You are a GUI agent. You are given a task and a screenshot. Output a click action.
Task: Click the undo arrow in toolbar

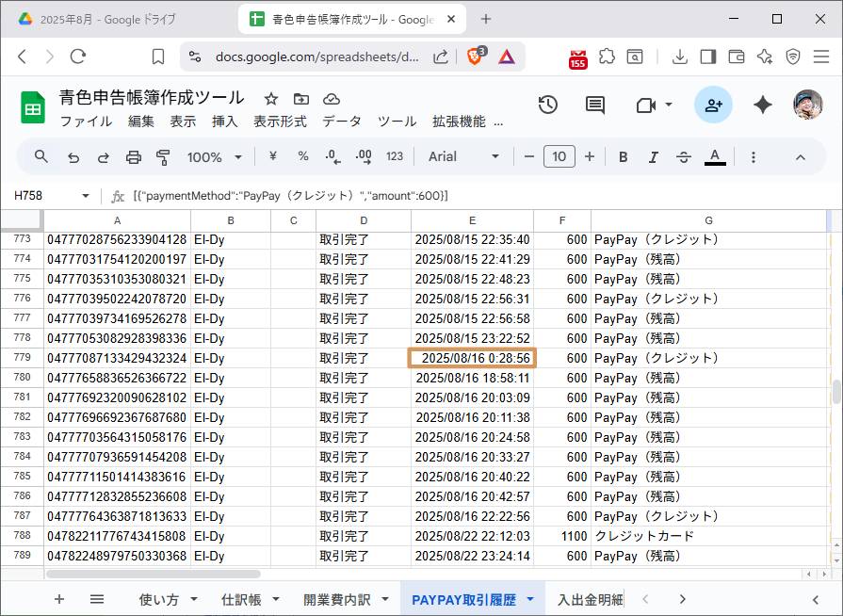[73, 157]
